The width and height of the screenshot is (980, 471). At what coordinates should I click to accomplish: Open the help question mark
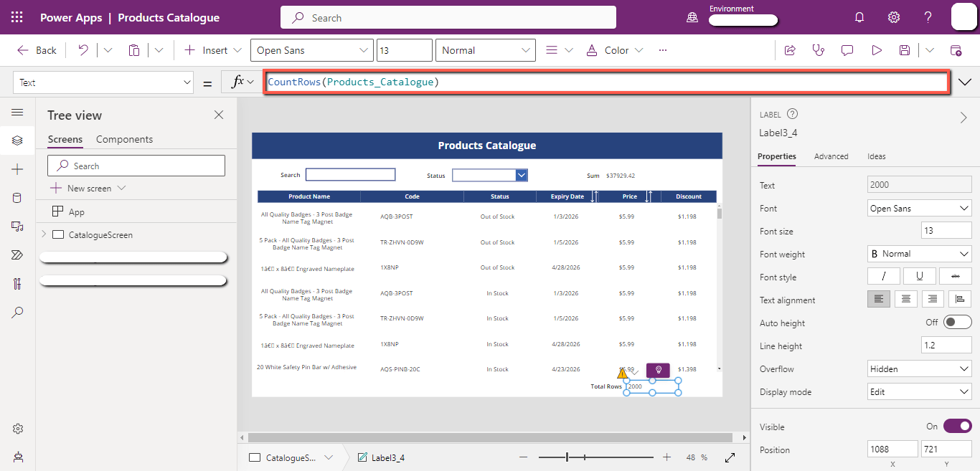(928, 17)
